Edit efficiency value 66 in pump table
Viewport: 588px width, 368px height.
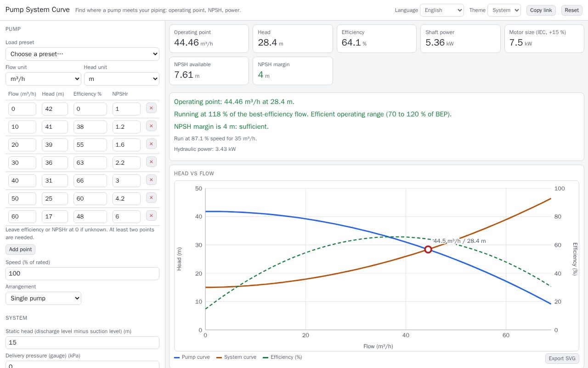click(x=90, y=181)
